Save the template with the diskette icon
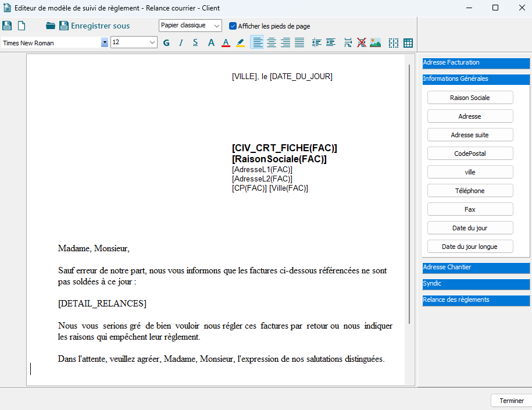 pos(7,25)
